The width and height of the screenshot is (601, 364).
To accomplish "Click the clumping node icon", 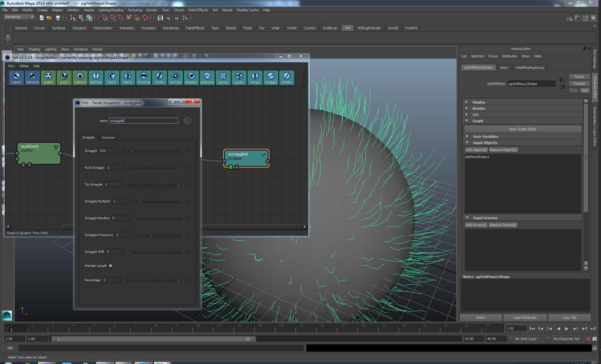I will 144,77.
